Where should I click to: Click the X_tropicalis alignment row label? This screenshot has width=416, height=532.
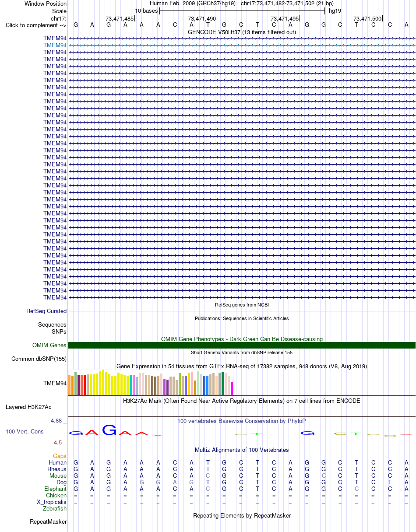(x=52, y=502)
